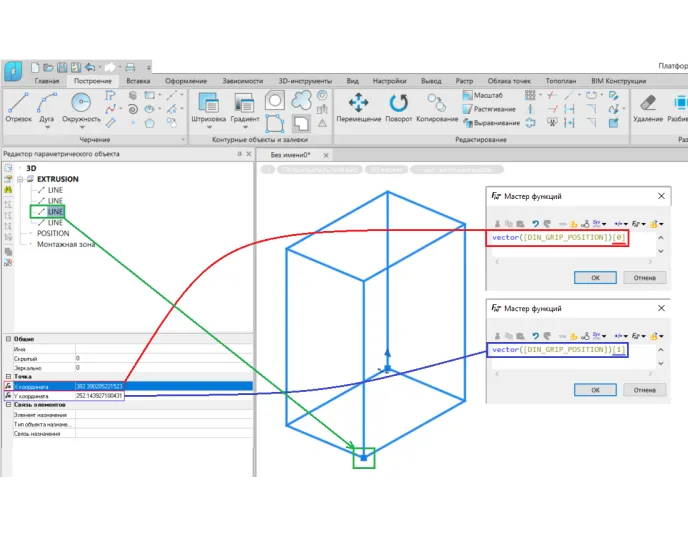
Task: Collapse the Точка properties section
Action: 8,376
